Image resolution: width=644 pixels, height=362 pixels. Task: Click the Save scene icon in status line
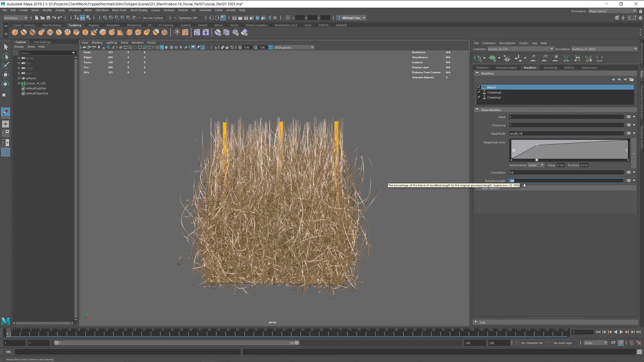click(48, 18)
